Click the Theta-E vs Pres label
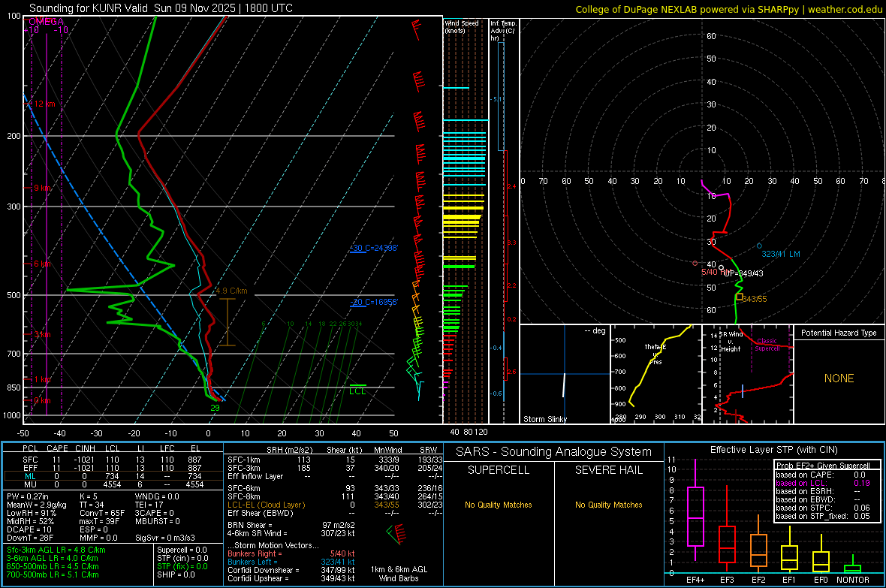Screen dimensions: 886x588 pos(655,354)
